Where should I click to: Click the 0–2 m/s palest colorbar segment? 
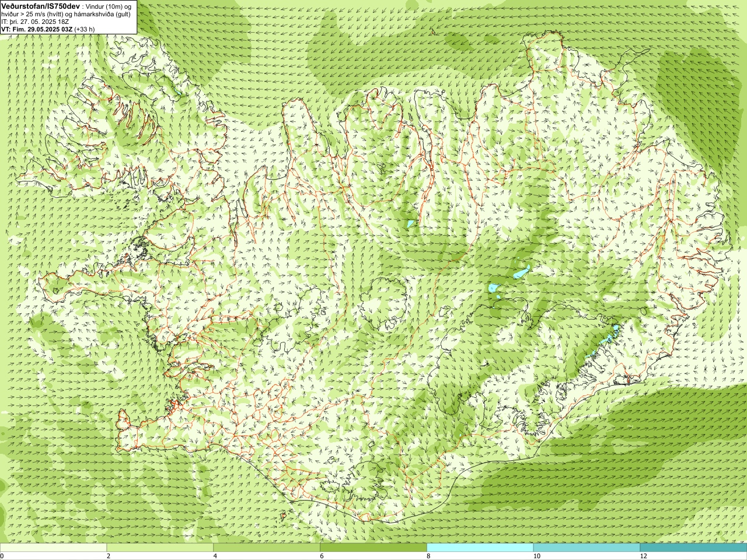(53, 548)
